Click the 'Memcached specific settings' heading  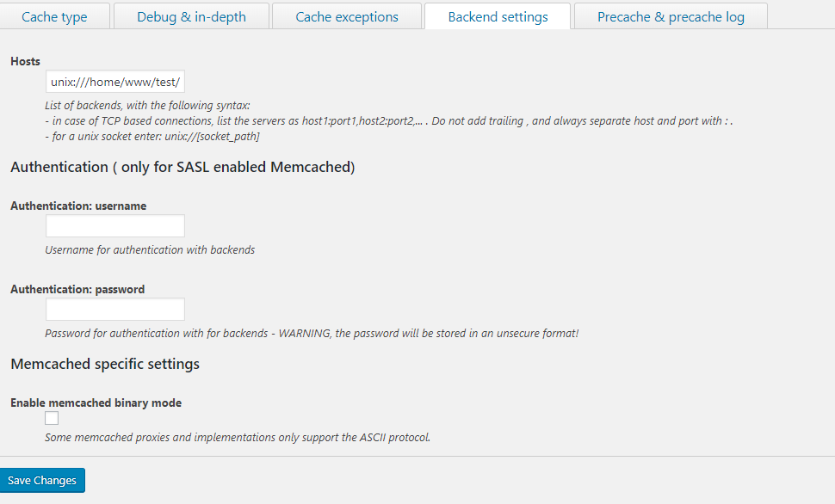(x=105, y=364)
